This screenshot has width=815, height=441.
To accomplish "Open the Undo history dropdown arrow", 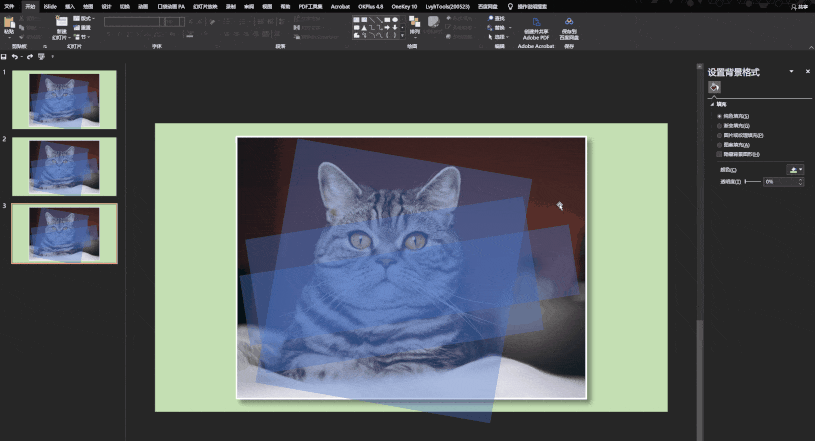I will click(21, 57).
